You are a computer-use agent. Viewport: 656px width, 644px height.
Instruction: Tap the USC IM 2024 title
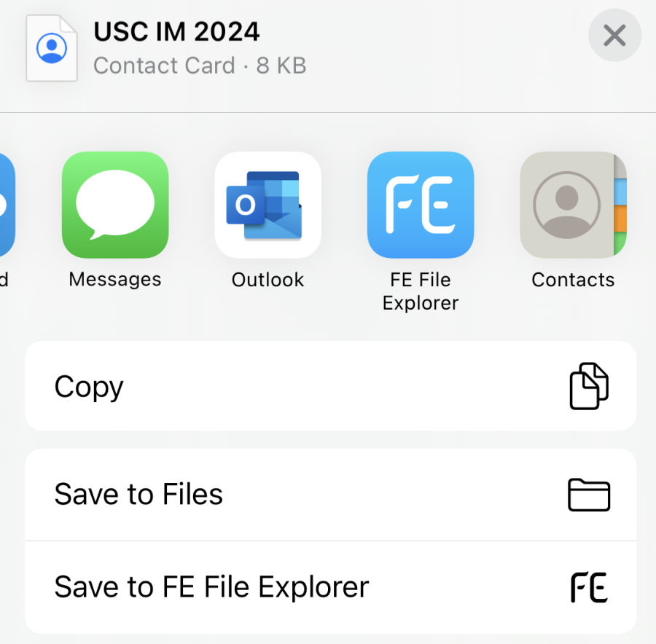[176, 32]
